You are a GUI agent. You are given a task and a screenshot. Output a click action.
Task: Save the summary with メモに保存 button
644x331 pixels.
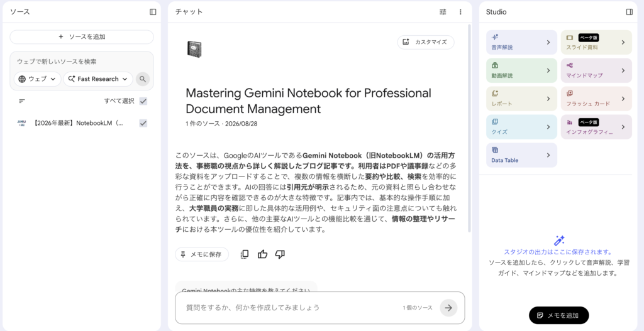pyautogui.click(x=202, y=254)
